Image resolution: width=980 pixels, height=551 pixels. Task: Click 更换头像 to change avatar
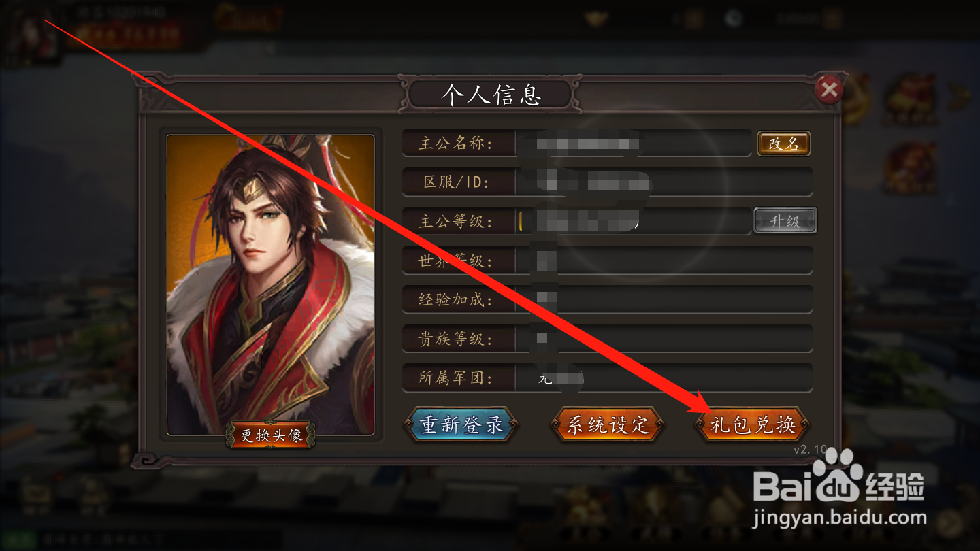point(271,435)
